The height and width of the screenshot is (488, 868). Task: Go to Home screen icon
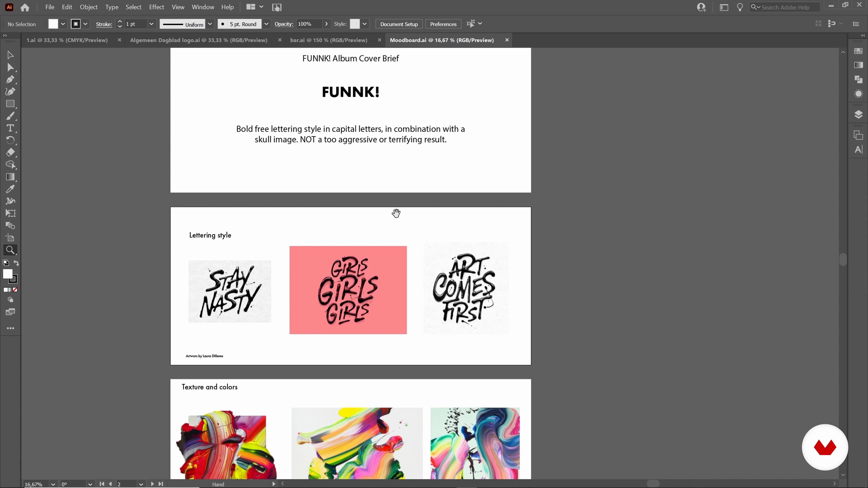click(25, 7)
